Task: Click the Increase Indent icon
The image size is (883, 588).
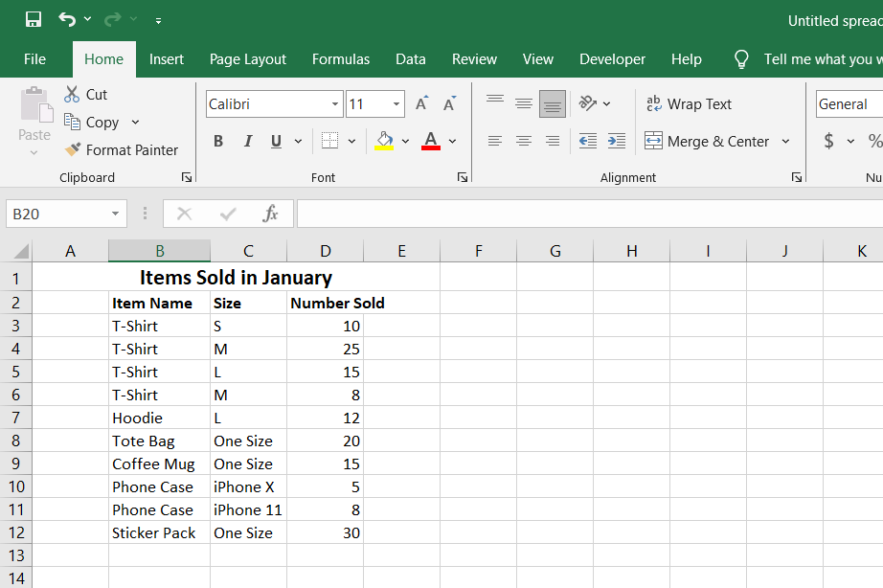Action: [x=617, y=141]
